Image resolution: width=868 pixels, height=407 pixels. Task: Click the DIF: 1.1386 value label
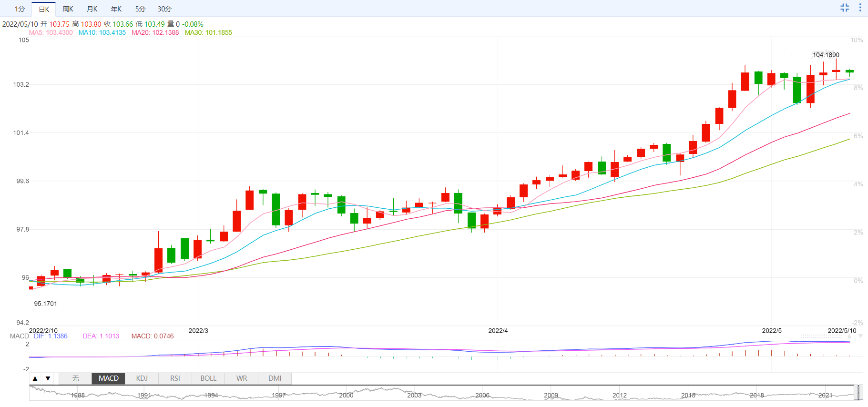(x=51, y=336)
